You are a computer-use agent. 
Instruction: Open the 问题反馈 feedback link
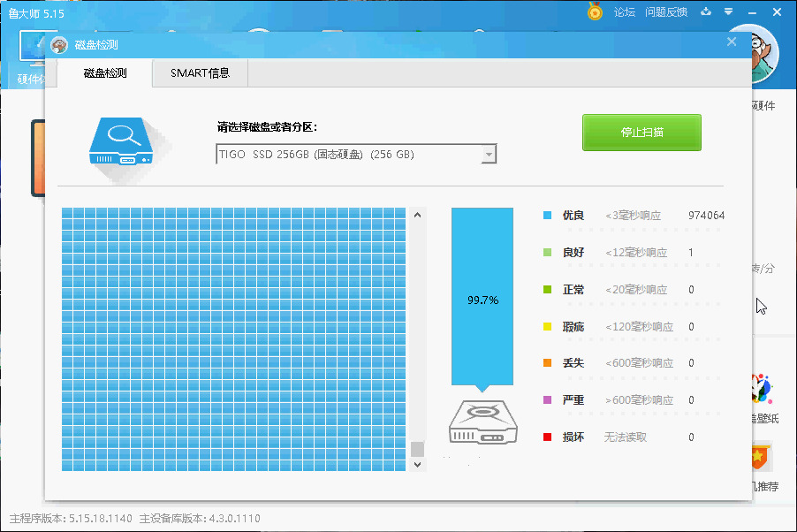pyautogui.click(x=667, y=12)
